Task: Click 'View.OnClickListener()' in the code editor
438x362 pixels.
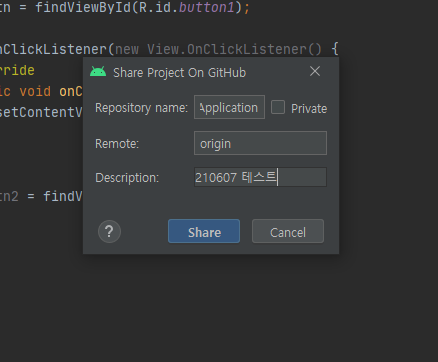Action: [x=234, y=49]
